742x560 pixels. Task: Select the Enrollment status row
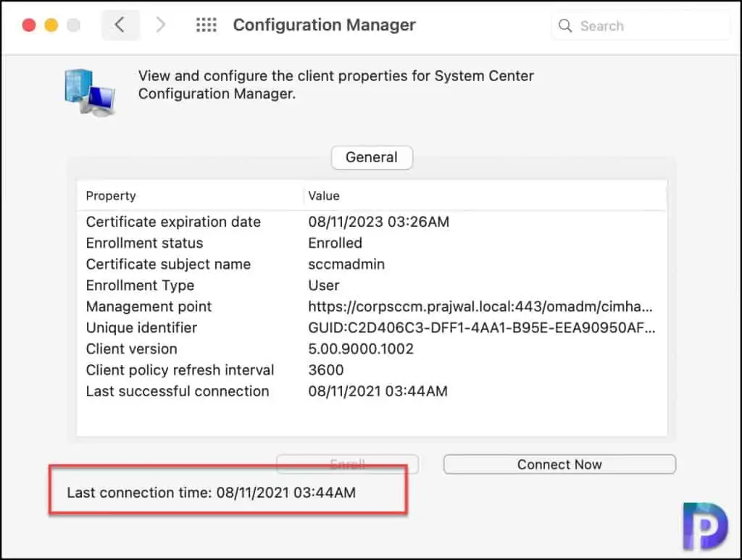[x=372, y=243]
